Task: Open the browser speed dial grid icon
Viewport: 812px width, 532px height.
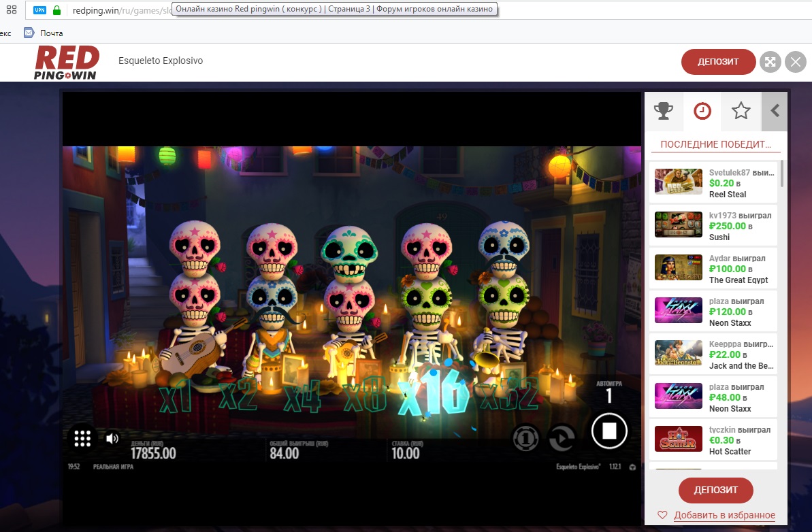Action: pos(12,10)
